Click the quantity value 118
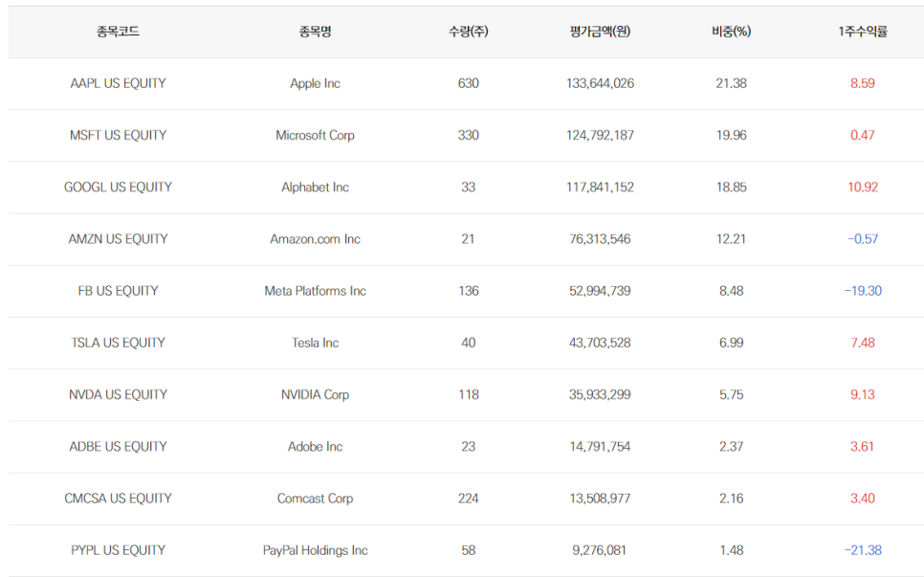924x577 pixels. click(x=469, y=394)
